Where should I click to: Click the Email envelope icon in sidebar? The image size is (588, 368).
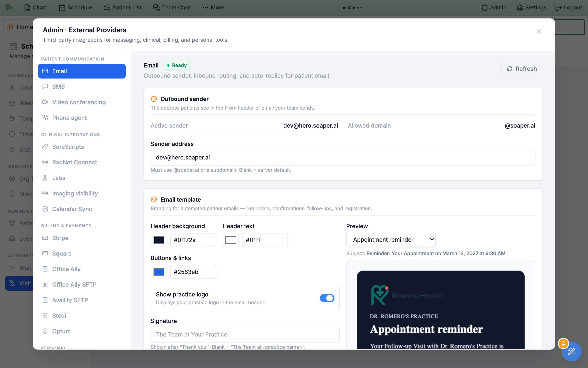45,71
